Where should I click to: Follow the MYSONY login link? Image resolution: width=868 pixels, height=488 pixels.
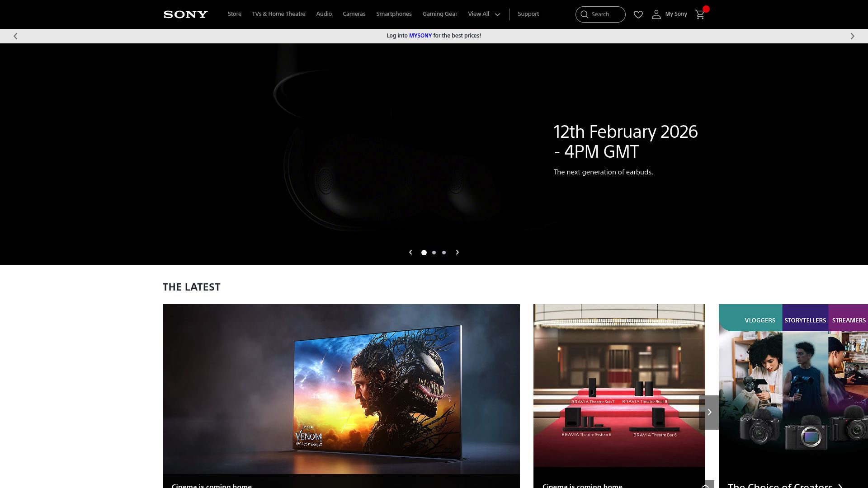coord(420,36)
